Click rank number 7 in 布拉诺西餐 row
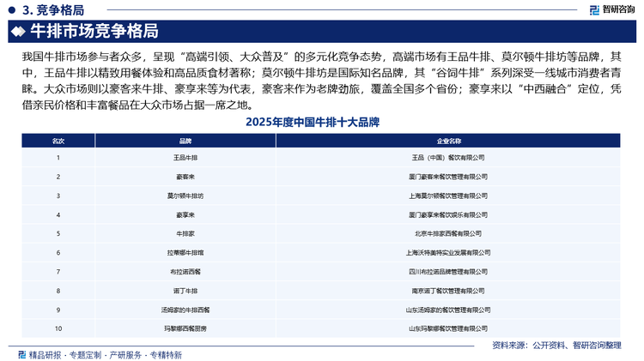644x361 pixels. click(x=58, y=272)
